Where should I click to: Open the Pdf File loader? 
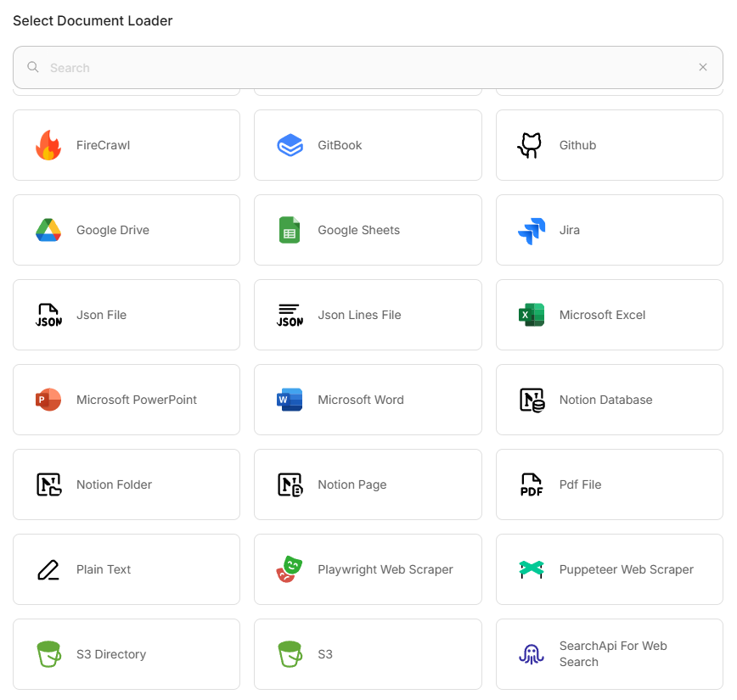(531, 484)
